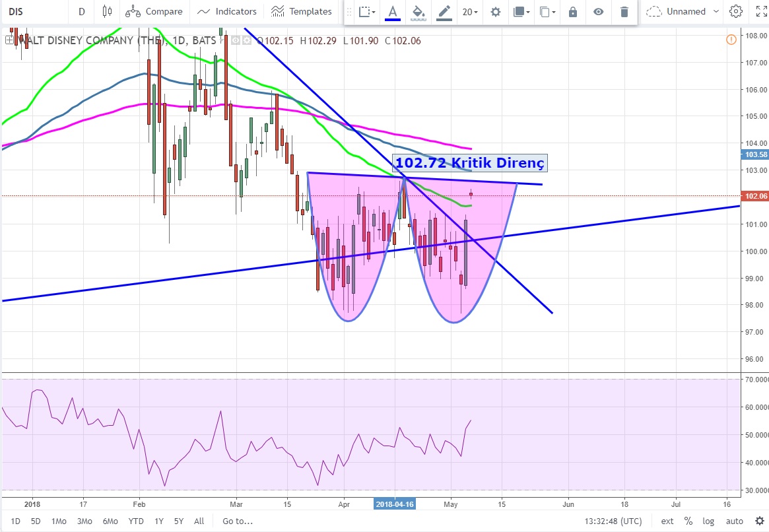
Task: Click the Unnamed layout name
Action: [686, 11]
